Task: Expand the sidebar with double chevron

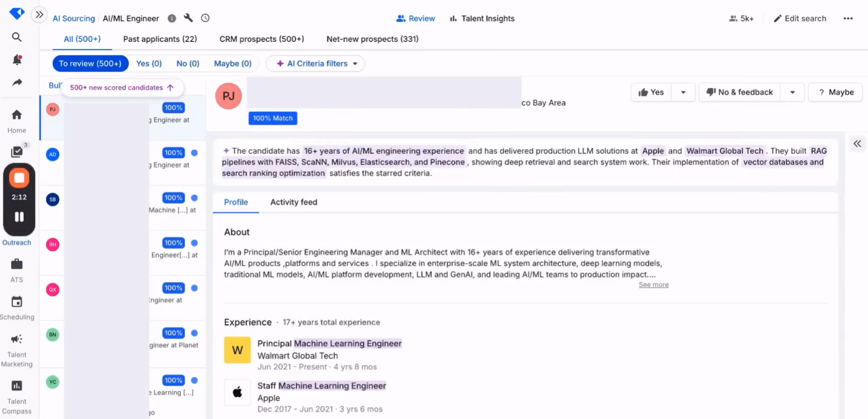Action: pos(39,15)
